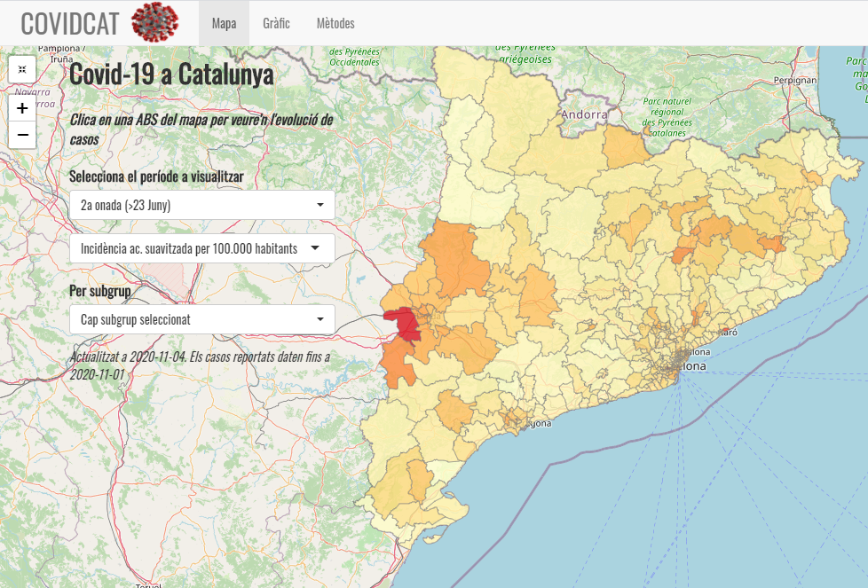Click the arrow of the subgroup selector
Screen dimensions: 868x588
(320, 319)
